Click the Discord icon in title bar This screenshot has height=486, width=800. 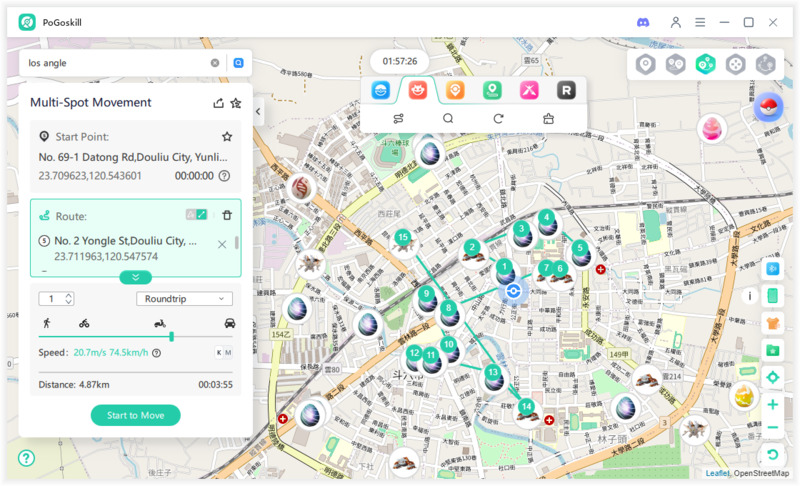click(643, 22)
